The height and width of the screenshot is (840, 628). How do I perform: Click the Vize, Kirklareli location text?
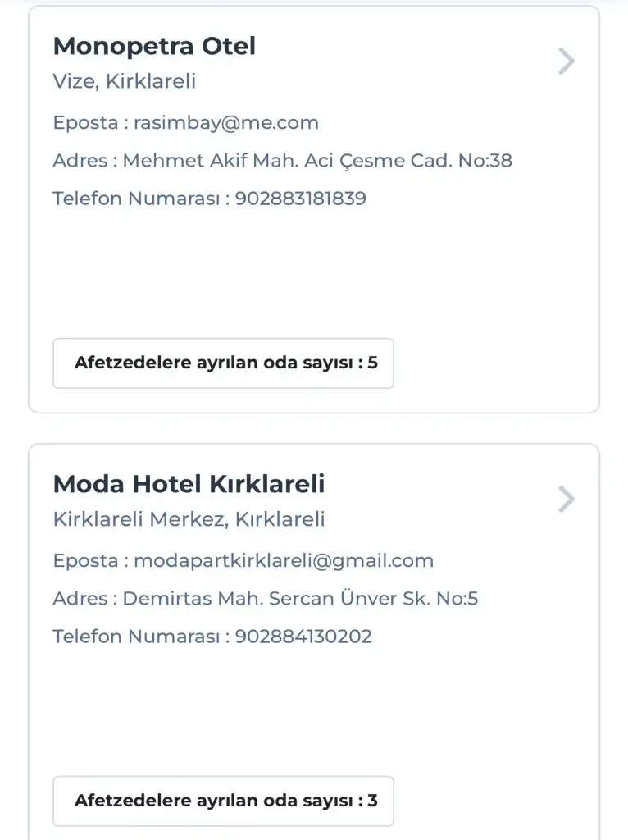[125, 81]
